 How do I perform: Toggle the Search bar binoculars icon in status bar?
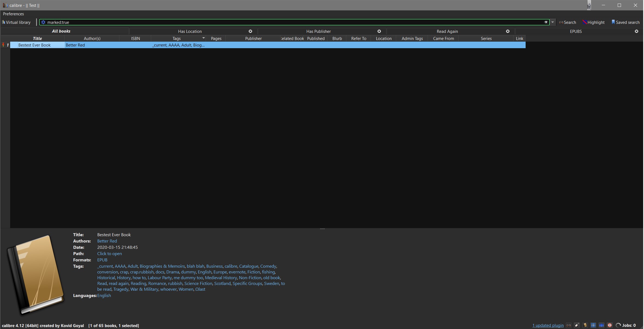[x=569, y=325]
